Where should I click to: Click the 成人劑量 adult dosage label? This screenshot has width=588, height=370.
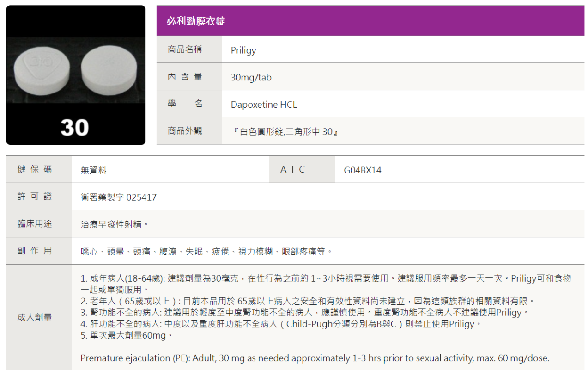pyautogui.click(x=35, y=318)
